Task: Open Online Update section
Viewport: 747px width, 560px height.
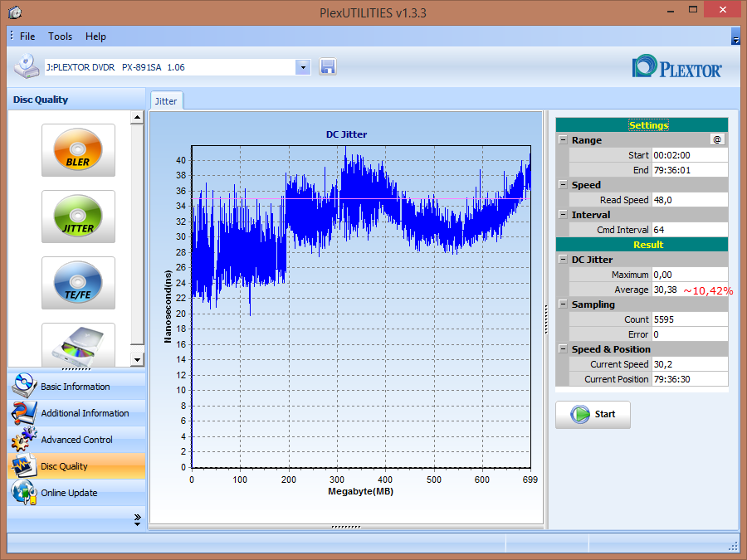Action: pos(76,493)
